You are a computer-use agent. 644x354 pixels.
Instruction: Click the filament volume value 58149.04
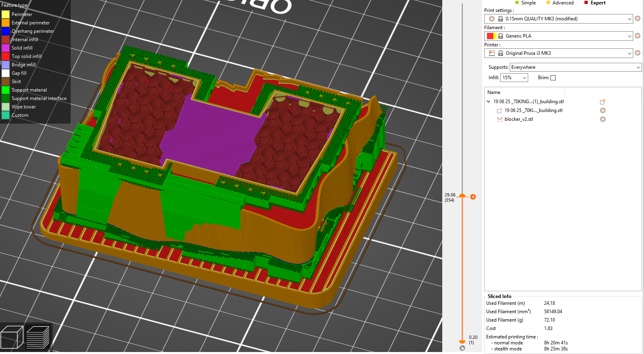553,312
